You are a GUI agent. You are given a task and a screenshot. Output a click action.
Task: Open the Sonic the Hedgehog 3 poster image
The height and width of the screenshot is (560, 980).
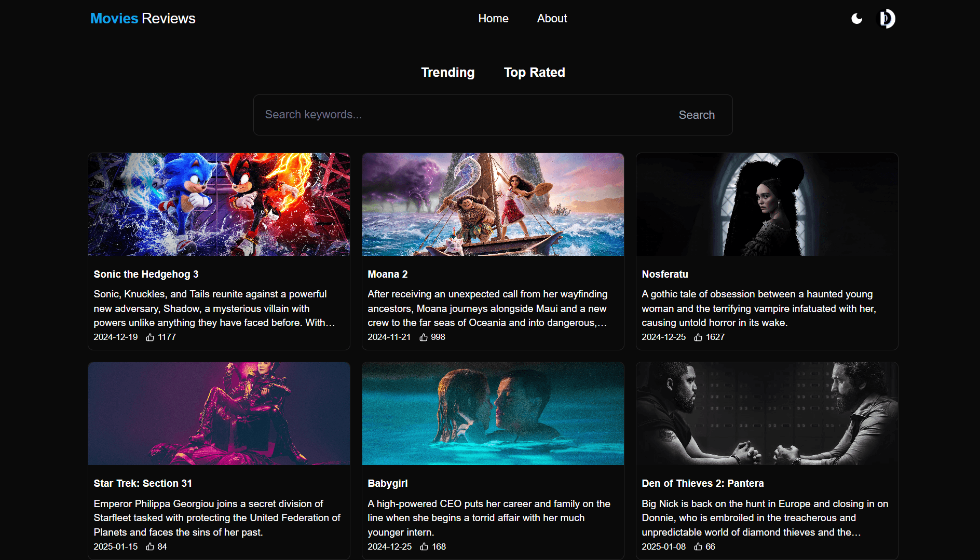[219, 204]
